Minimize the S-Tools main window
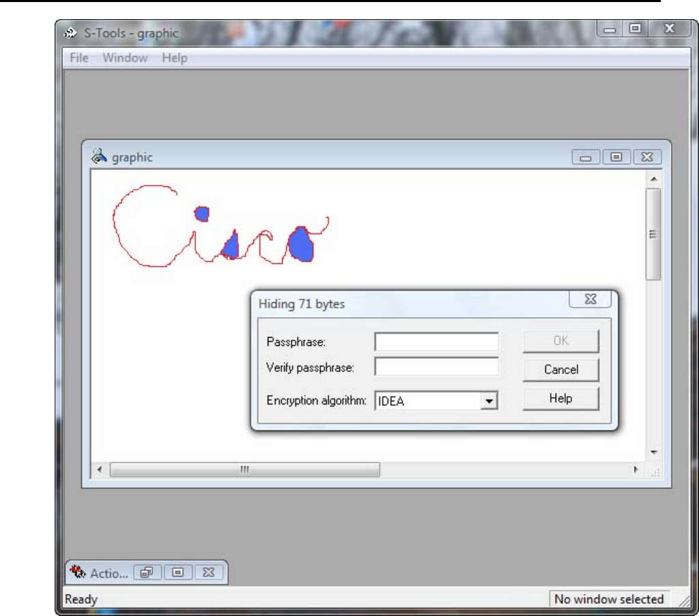699x616 pixels. coord(610,29)
